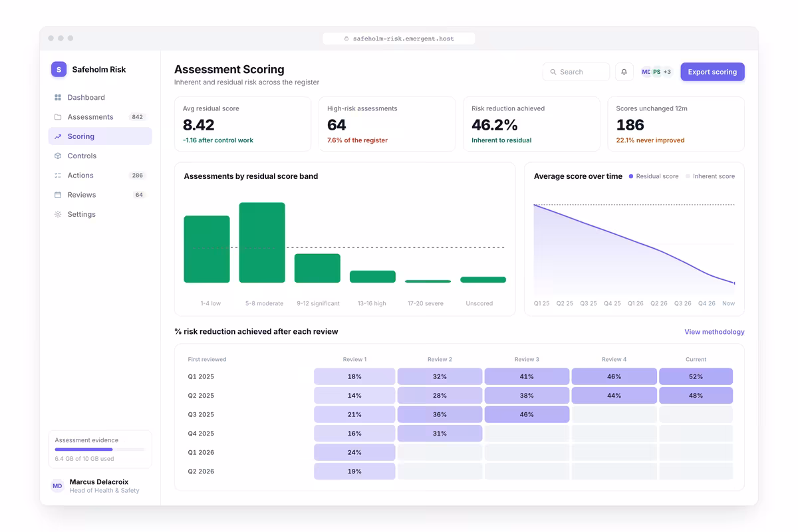The height and width of the screenshot is (532, 798).
Task: Click the Q1 26 axis label
Action: coord(635,303)
